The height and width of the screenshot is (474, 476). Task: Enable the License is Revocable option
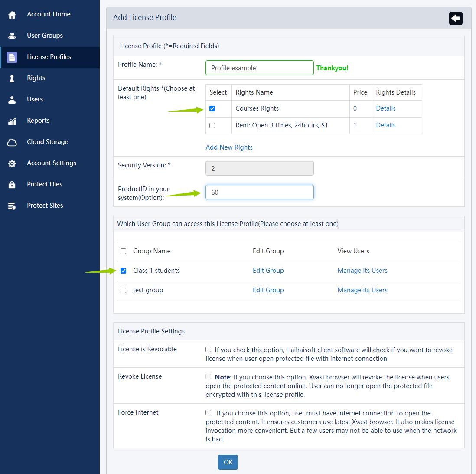click(209, 350)
